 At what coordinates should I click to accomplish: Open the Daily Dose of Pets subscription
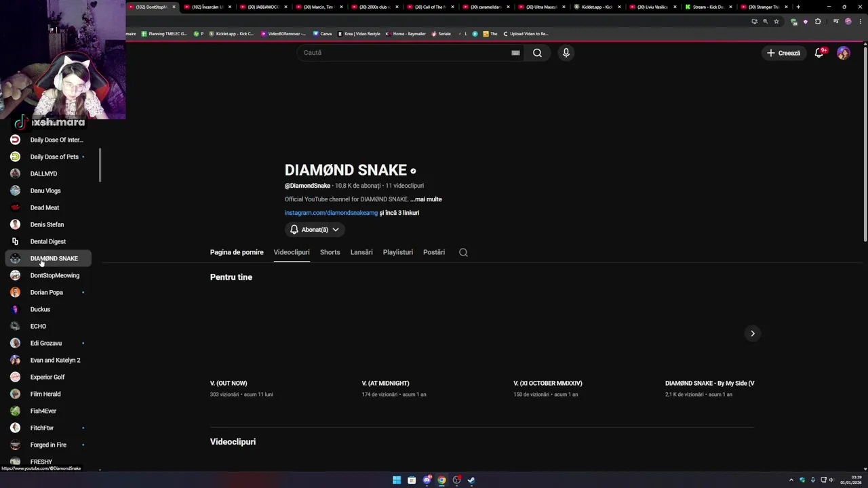click(47, 157)
